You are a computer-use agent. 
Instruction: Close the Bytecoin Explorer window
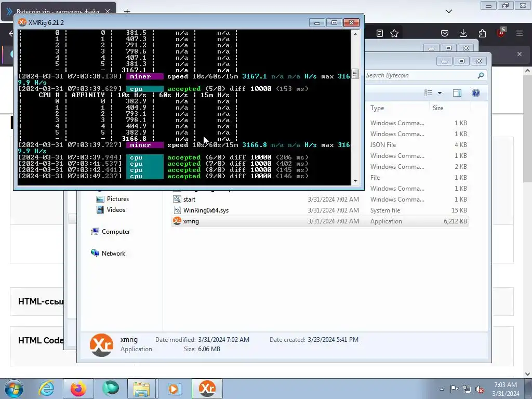point(478,61)
